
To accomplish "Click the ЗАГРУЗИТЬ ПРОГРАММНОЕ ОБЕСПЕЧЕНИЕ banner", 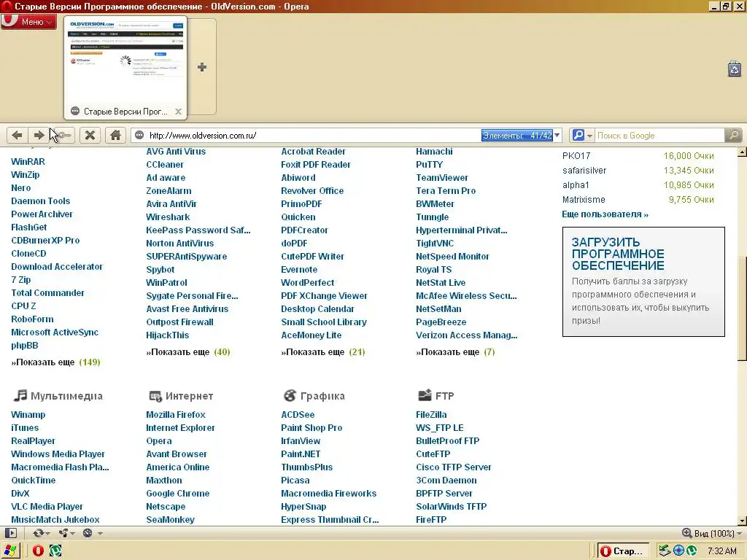I will [x=643, y=282].
